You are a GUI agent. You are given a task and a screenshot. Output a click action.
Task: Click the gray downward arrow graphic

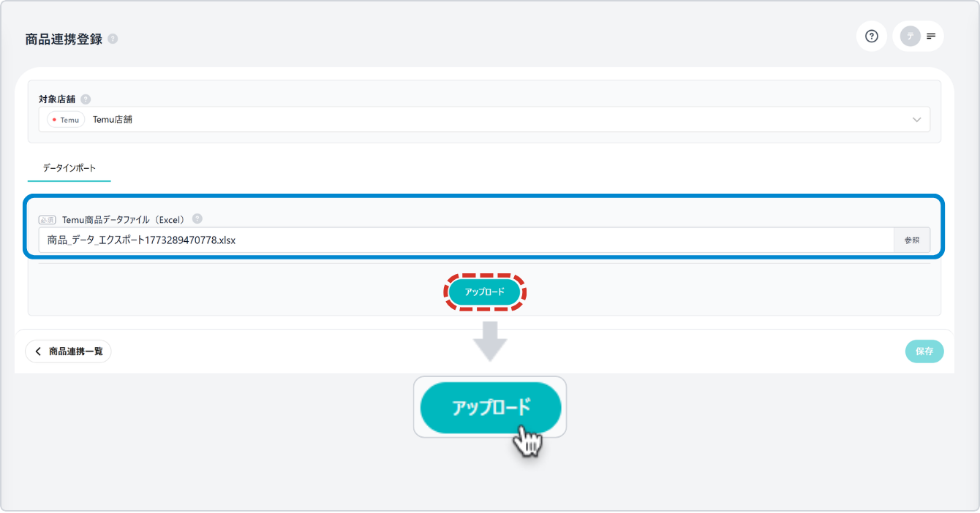490,340
